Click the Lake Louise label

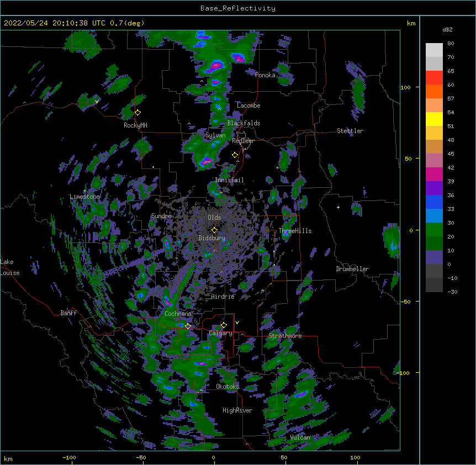click(x=9, y=267)
